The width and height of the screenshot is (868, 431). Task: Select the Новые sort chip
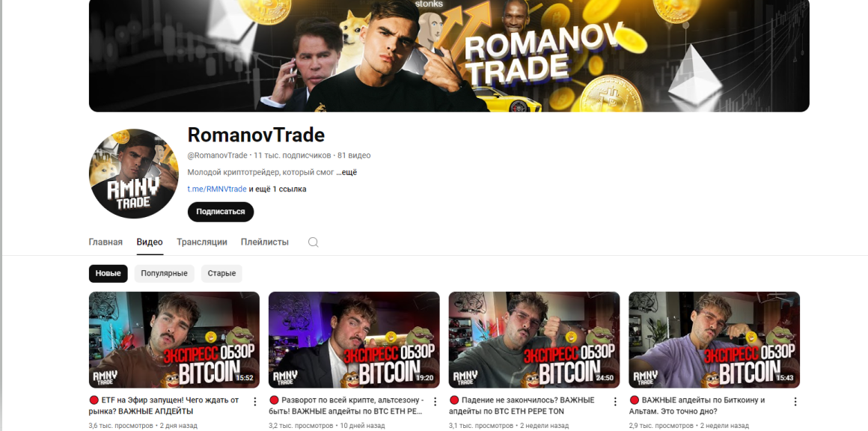point(108,273)
